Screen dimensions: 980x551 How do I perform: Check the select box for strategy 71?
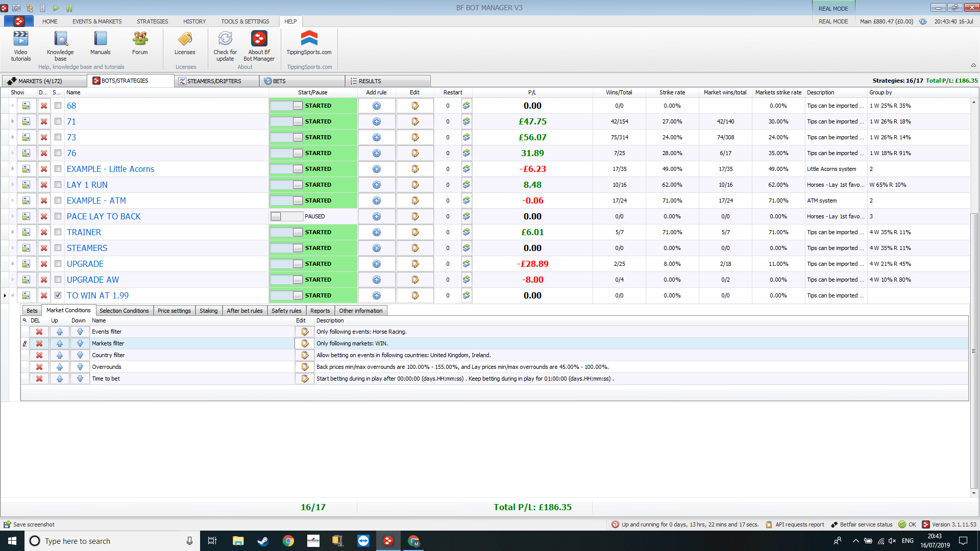(58, 121)
